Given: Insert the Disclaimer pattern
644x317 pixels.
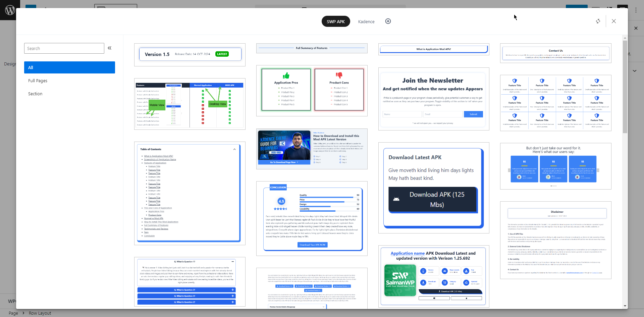Looking at the screenshot, I should click(556, 240).
